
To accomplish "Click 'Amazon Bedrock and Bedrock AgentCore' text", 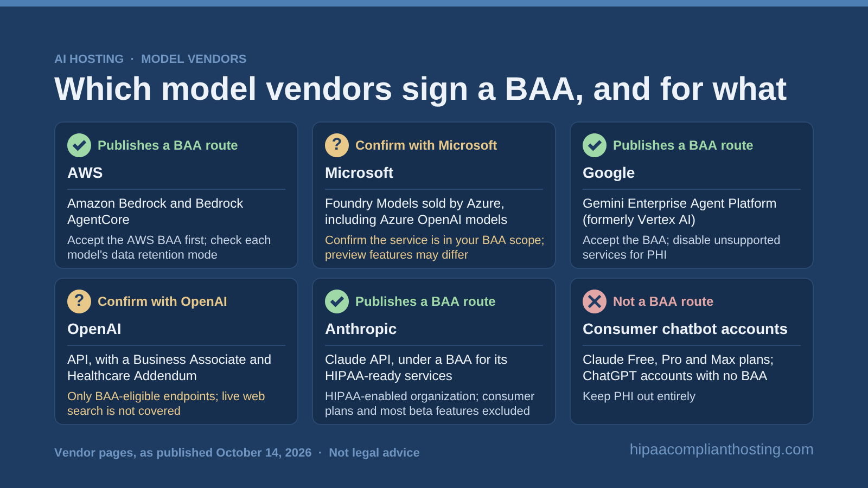I will click(x=155, y=211).
